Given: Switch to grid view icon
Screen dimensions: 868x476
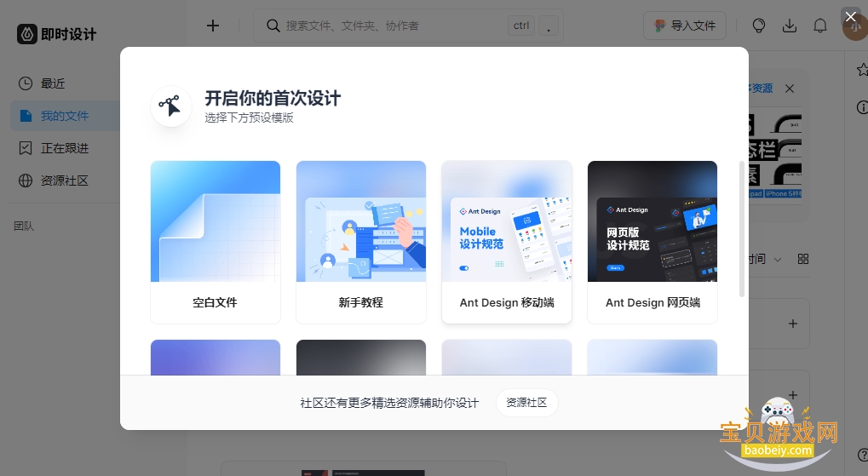Looking at the screenshot, I should [x=803, y=259].
